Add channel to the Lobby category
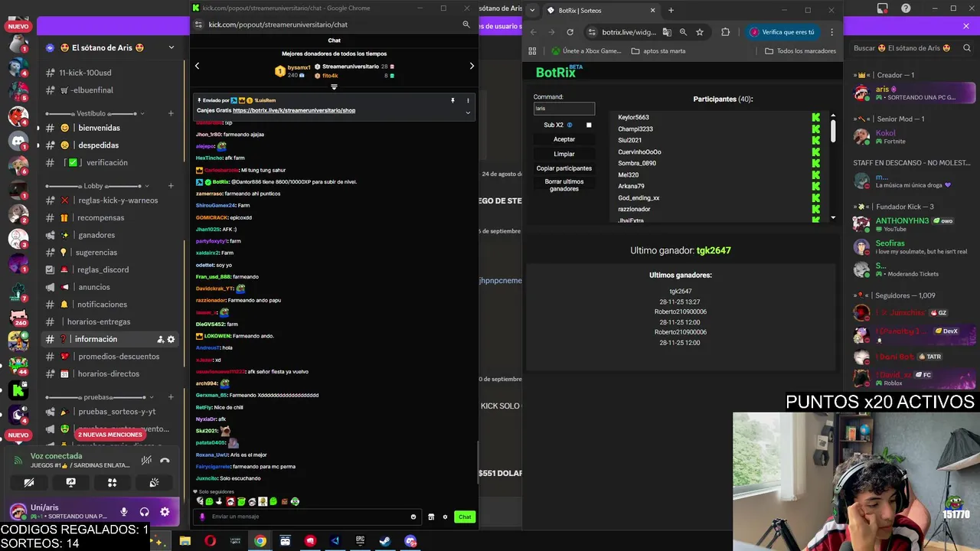This screenshot has height=551, width=980. pos(171,186)
